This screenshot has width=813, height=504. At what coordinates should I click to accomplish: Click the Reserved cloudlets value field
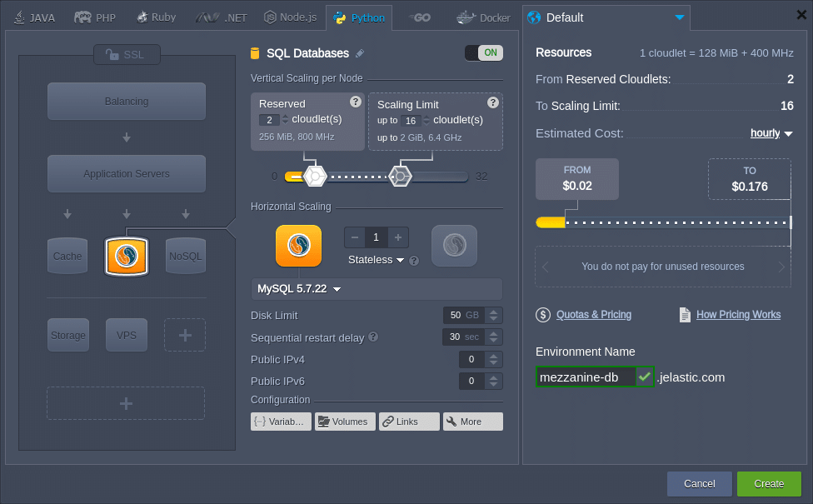[270, 120]
